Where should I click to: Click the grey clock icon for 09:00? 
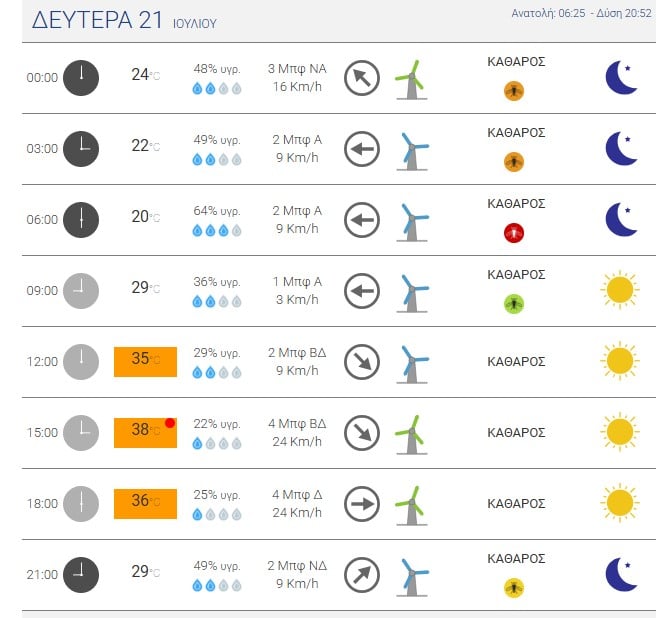(x=81, y=291)
